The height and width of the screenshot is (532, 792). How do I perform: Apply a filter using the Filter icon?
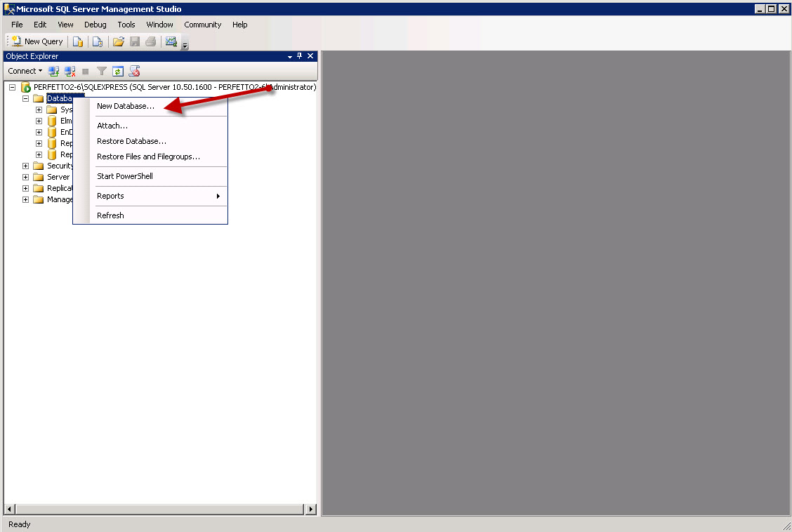[x=100, y=70]
